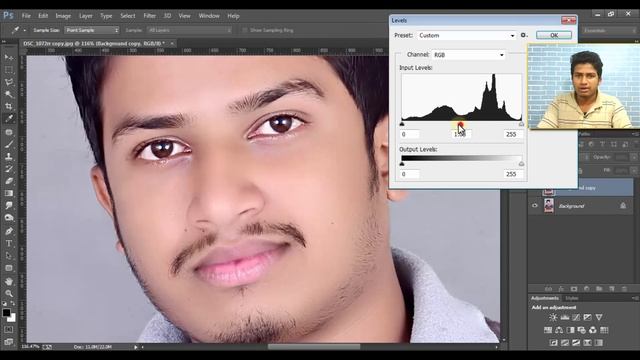
Task: Select the History Brush tool
Action: tap(9, 169)
